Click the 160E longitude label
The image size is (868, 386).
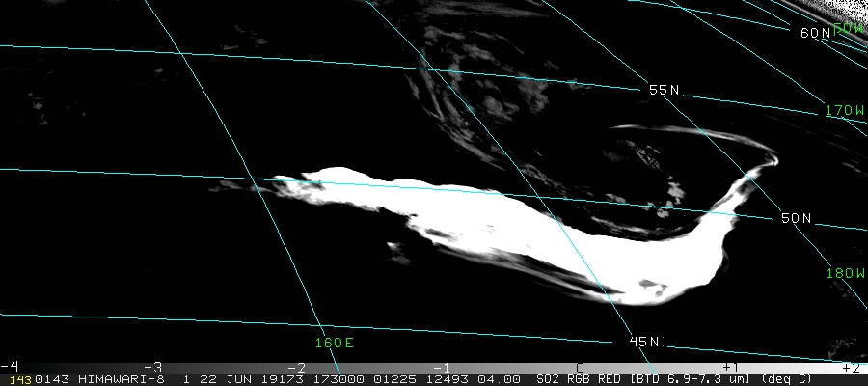click(x=334, y=343)
